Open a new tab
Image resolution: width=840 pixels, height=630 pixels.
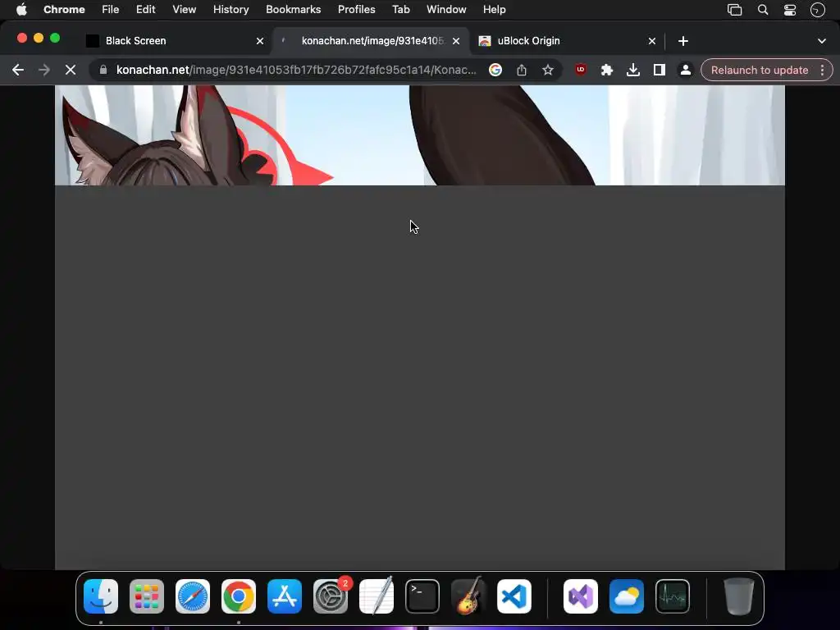(683, 41)
